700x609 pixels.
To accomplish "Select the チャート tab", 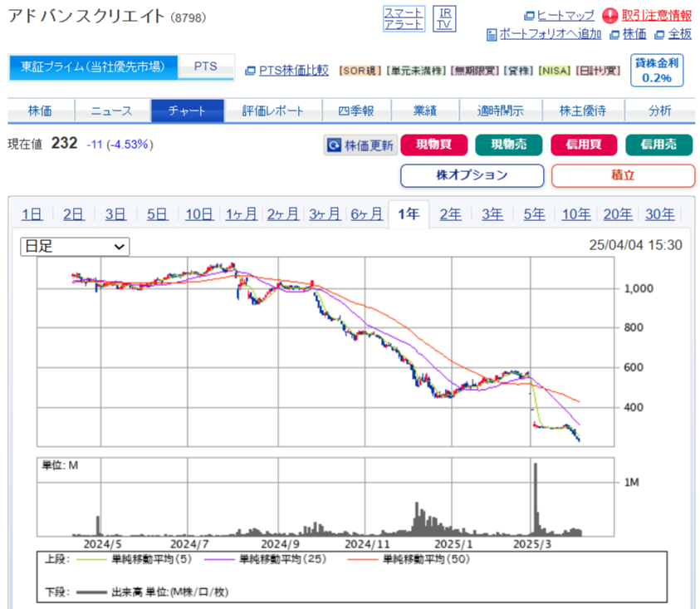I will [188, 111].
